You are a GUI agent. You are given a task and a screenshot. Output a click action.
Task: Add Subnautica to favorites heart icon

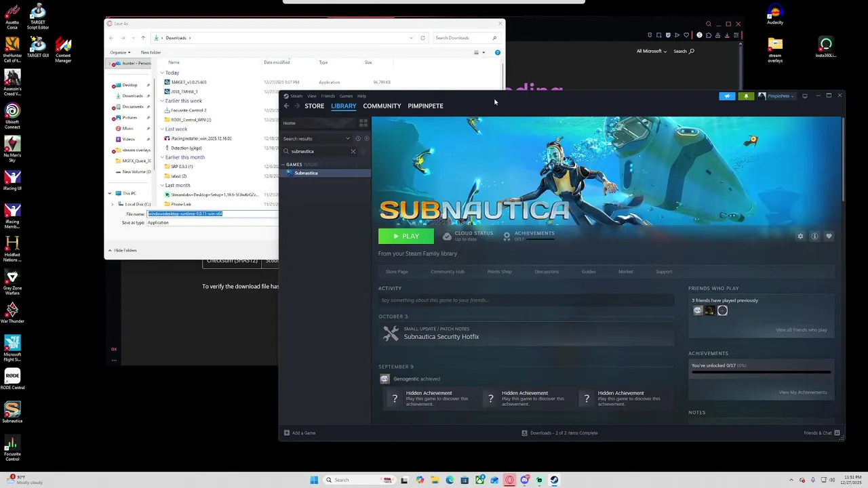(x=829, y=236)
